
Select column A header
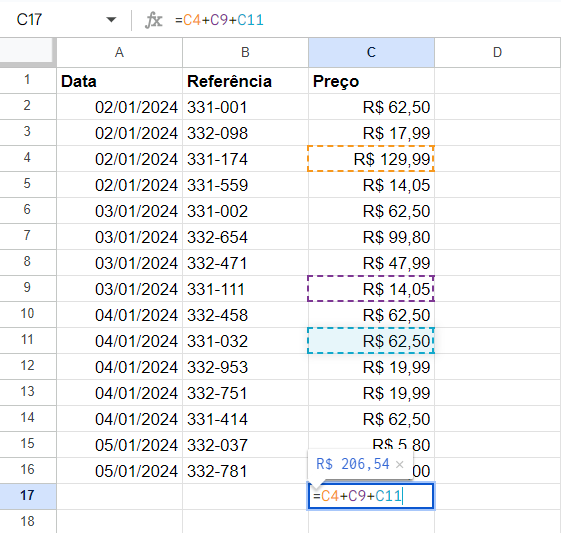point(119,53)
